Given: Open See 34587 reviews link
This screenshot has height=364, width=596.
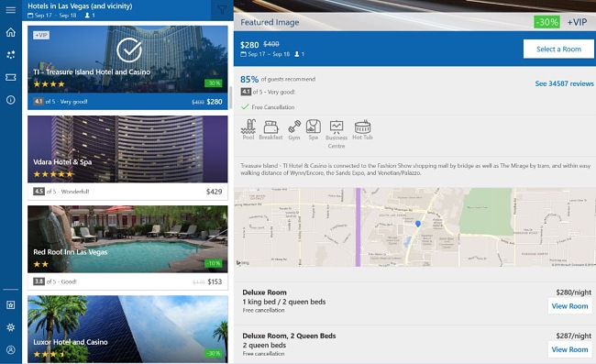Looking at the screenshot, I should [564, 83].
